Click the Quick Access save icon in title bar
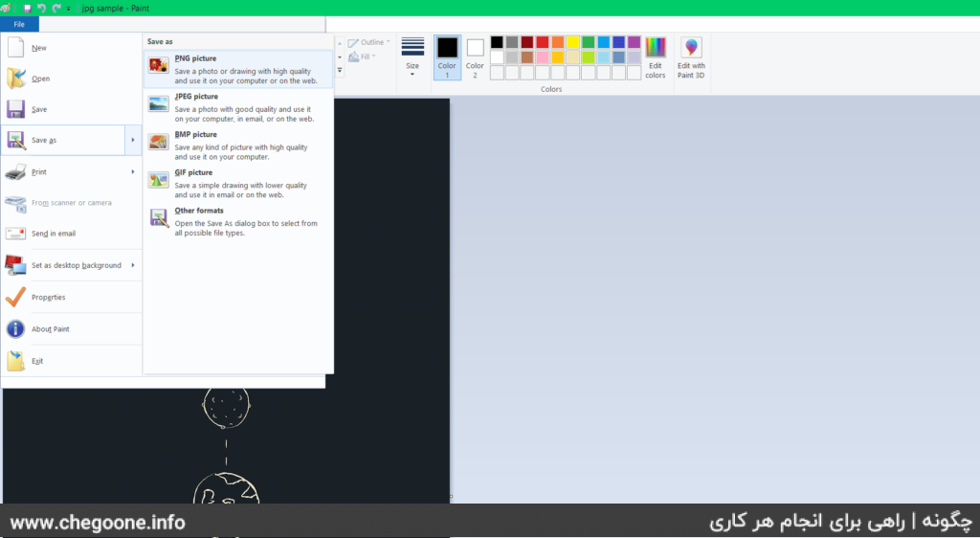The image size is (980, 538). (27, 8)
